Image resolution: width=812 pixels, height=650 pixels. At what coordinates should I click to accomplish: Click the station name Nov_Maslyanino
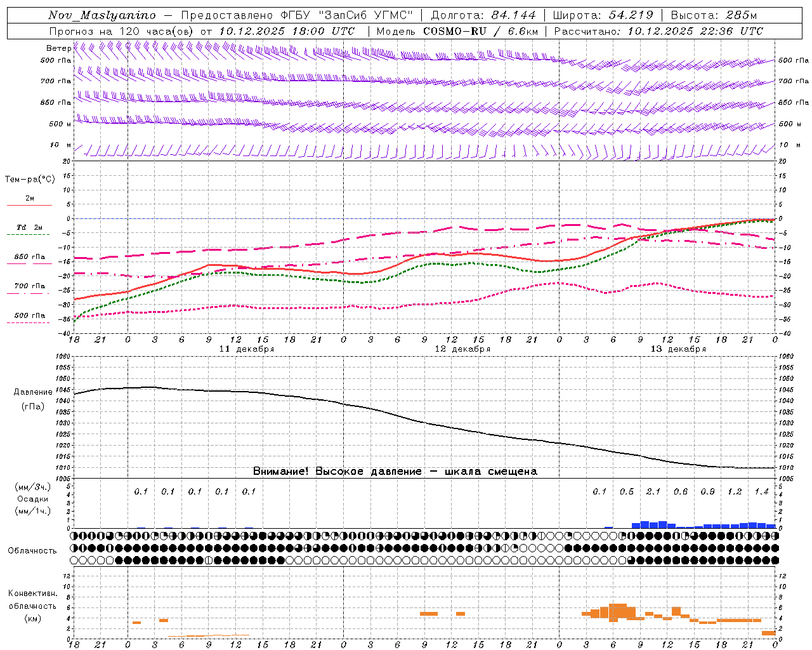(102, 15)
